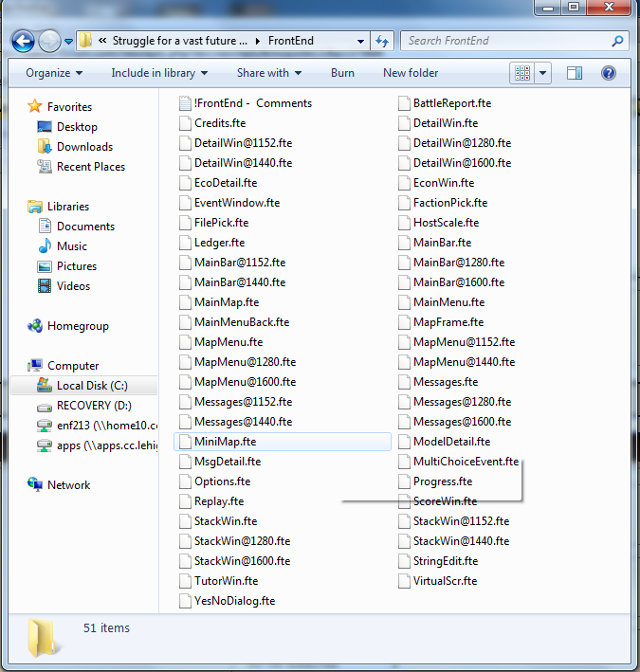640x672 pixels.
Task: Open the Share with menu
Action: pos(269,73)
